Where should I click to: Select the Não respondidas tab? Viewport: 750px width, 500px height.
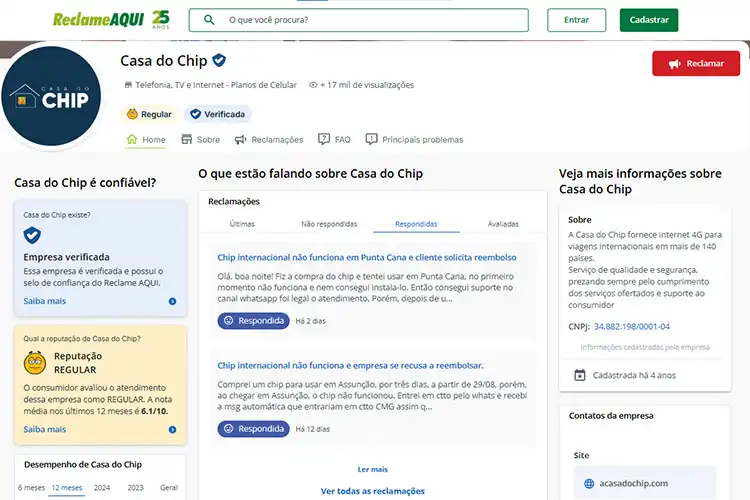click(x=329, y=224)
